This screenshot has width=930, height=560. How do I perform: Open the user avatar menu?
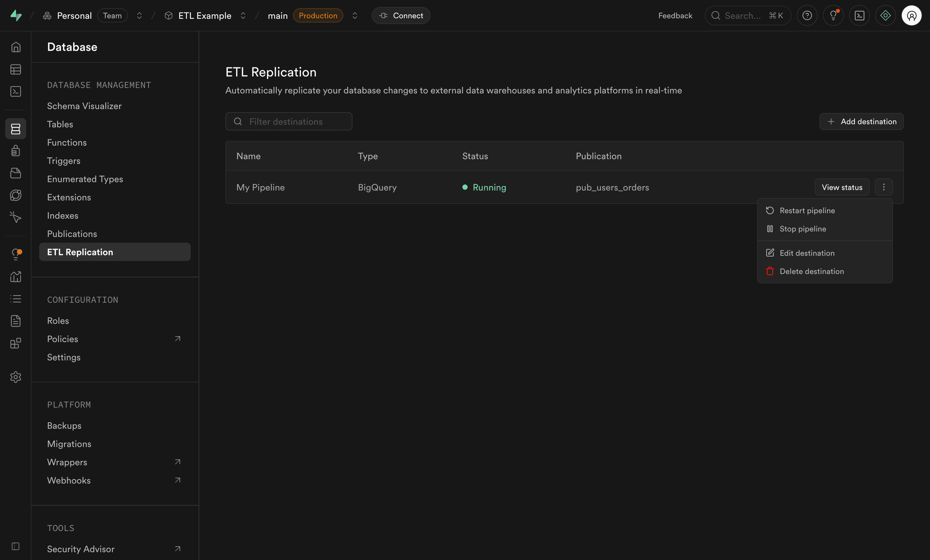[911, 15]
